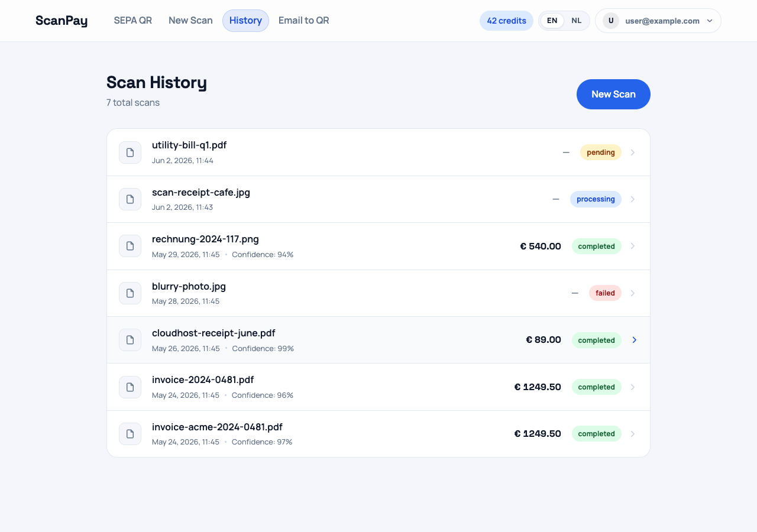The height and width of the screenshot is (532, 757).
Task: Click the Confidence: 96% text
Action: click(263, 395)
